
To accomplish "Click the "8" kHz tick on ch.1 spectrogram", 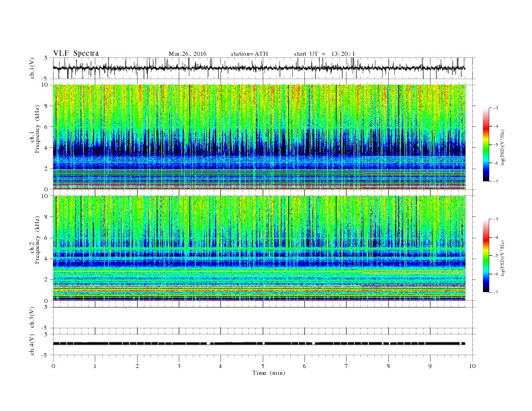I will [47, 106].
